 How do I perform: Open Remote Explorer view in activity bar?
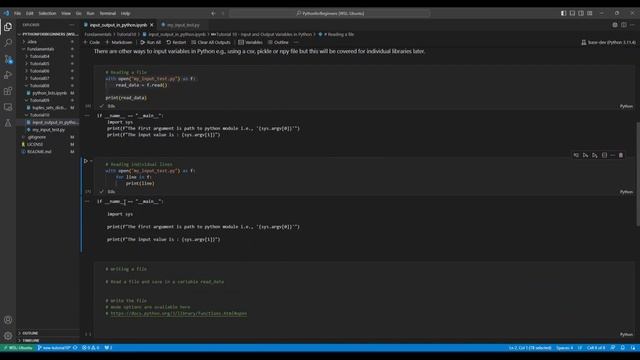click(x=8, y=107)
